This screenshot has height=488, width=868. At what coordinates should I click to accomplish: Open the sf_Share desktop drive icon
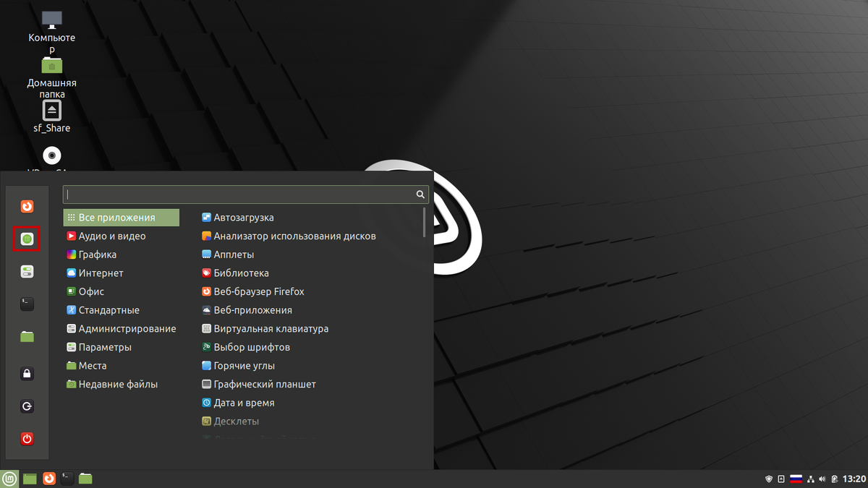pos(51,117)
